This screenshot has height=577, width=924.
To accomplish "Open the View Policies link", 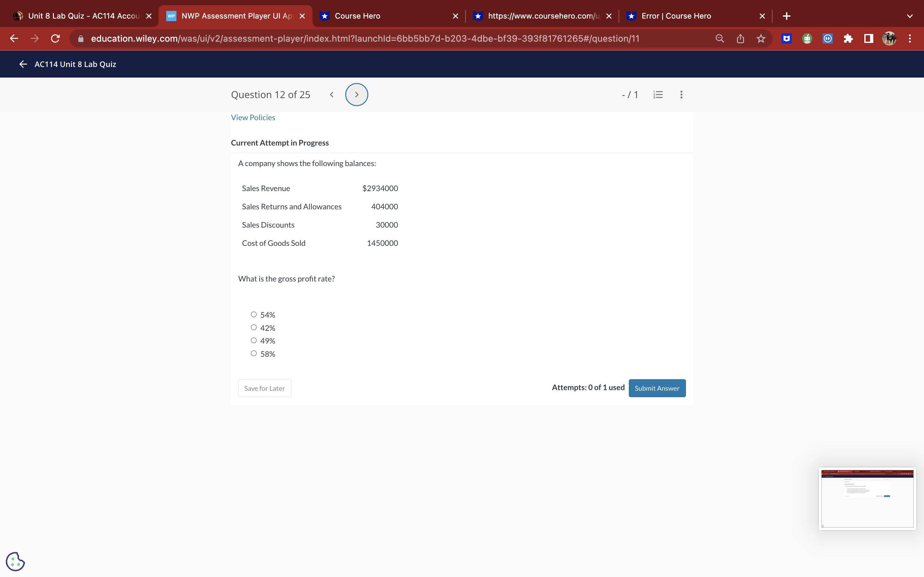I will click(253, 118).
